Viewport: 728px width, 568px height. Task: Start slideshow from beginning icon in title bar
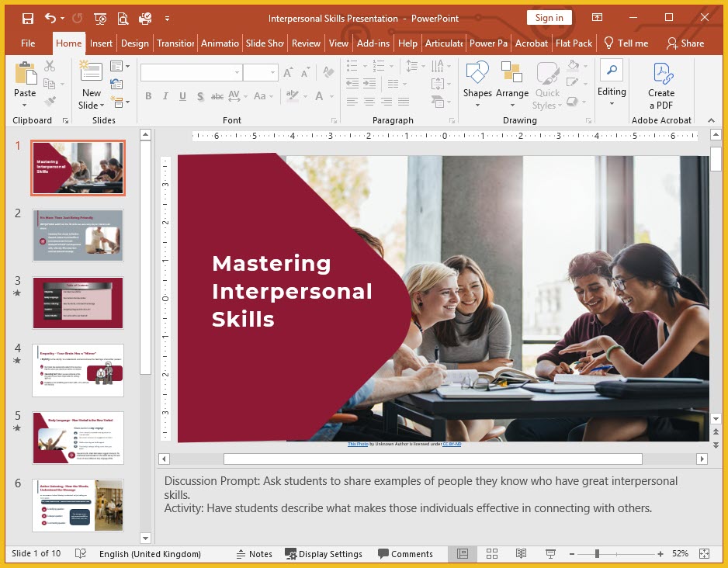[100, 19]
